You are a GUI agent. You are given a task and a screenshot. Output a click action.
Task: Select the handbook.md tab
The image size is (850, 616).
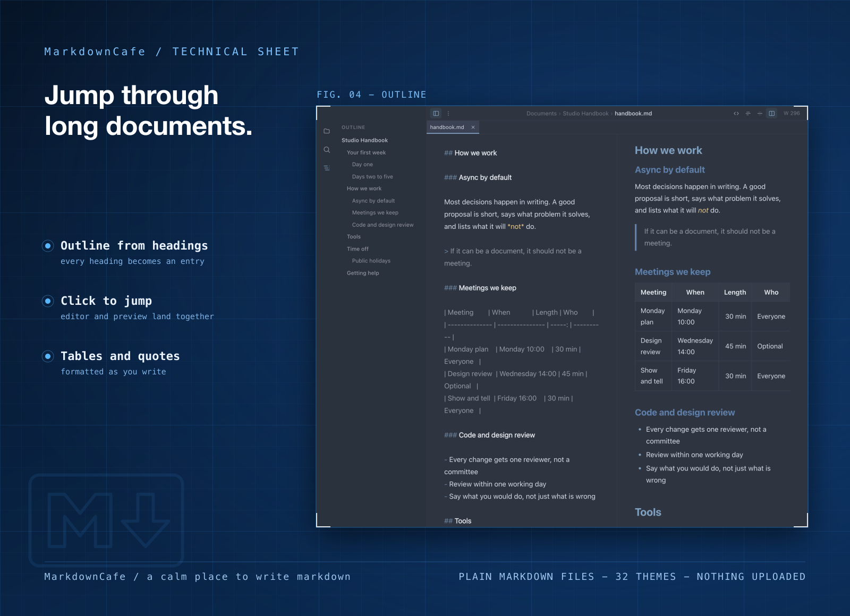pyautogui.click(x=453, y=127)
